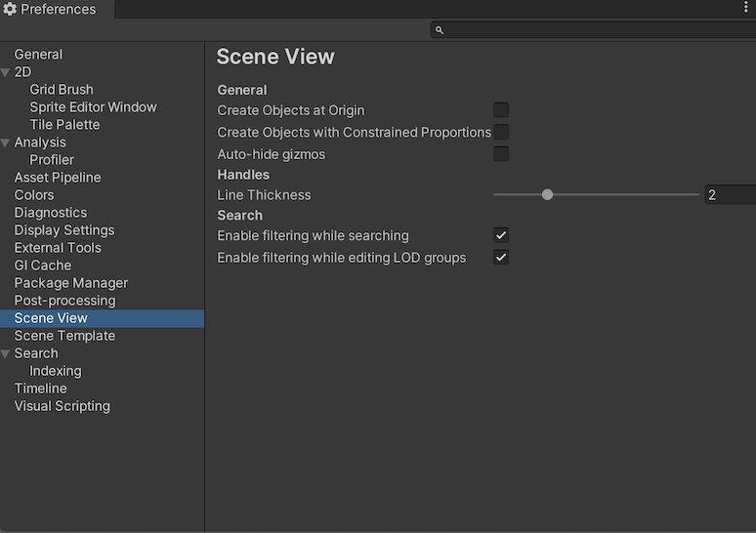Click the Search section header in panel
The height and width of the screenshot is (533, 756).
click(239, 216)
